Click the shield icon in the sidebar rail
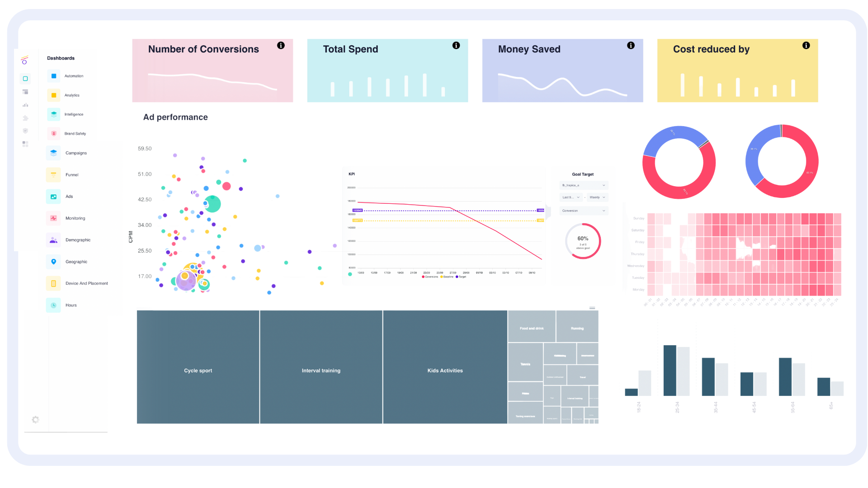Screen dimensions: 868x488 (x=25, y=131)
